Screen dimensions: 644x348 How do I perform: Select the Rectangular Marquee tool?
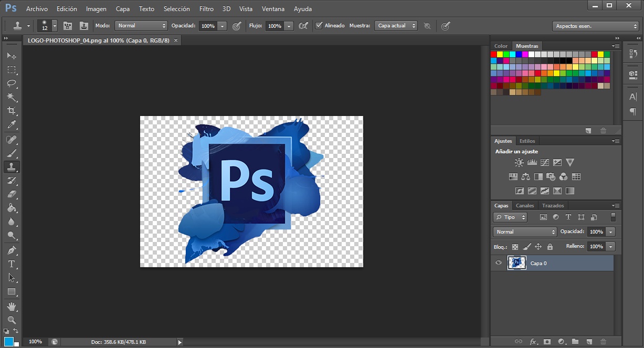[12, 70]
